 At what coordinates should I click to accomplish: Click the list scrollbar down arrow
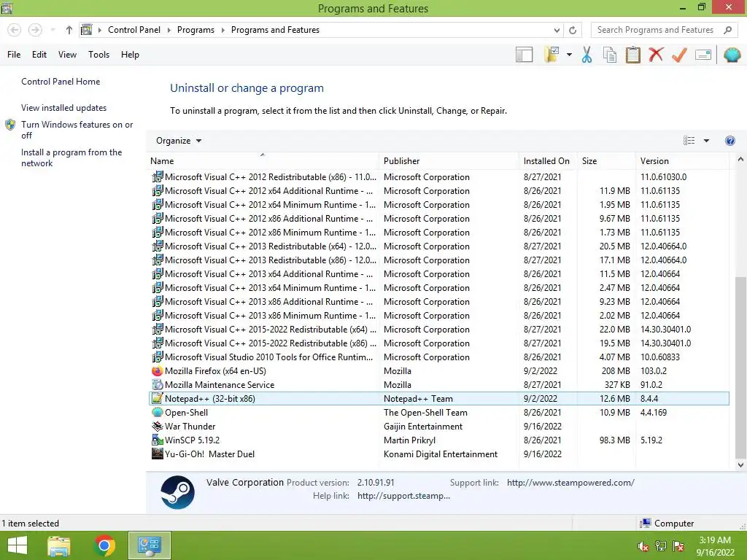[740, 464]
